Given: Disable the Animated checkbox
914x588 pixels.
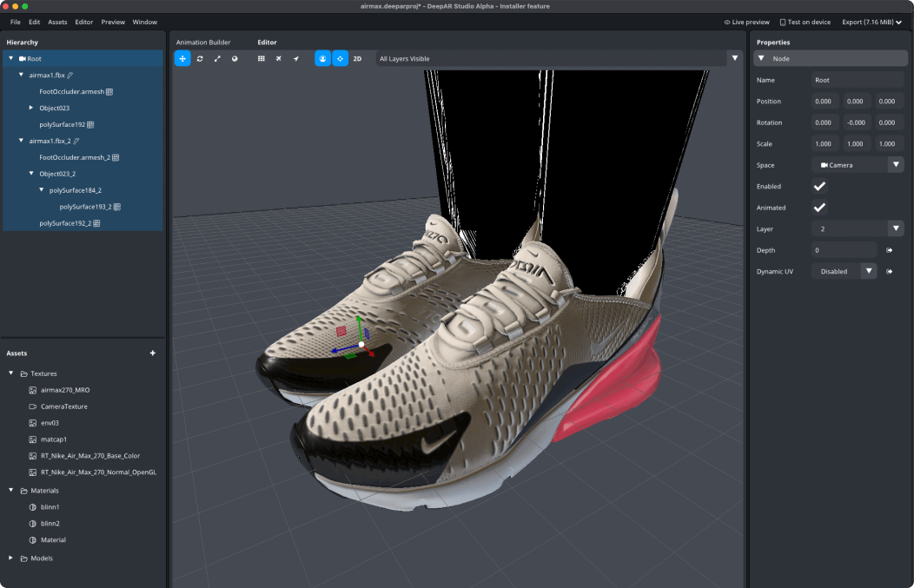Looking at the screenshot, I should click(x=819, y=207).
